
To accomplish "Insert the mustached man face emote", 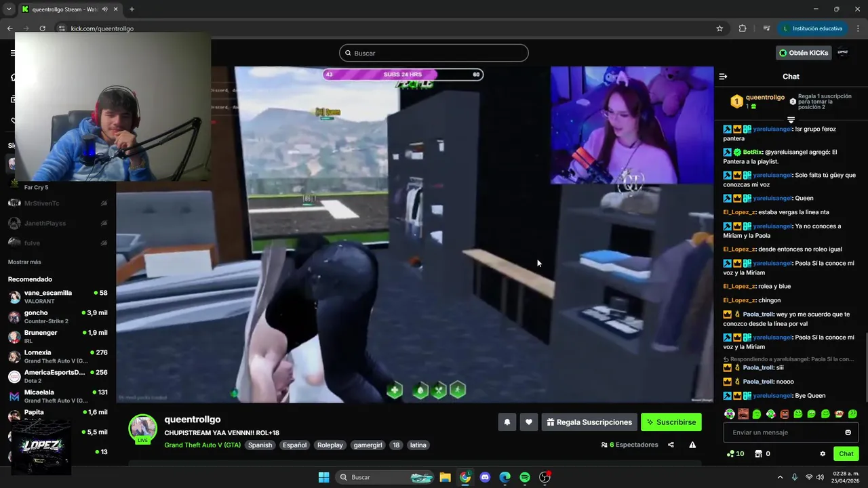I will [x=743, y=413].
